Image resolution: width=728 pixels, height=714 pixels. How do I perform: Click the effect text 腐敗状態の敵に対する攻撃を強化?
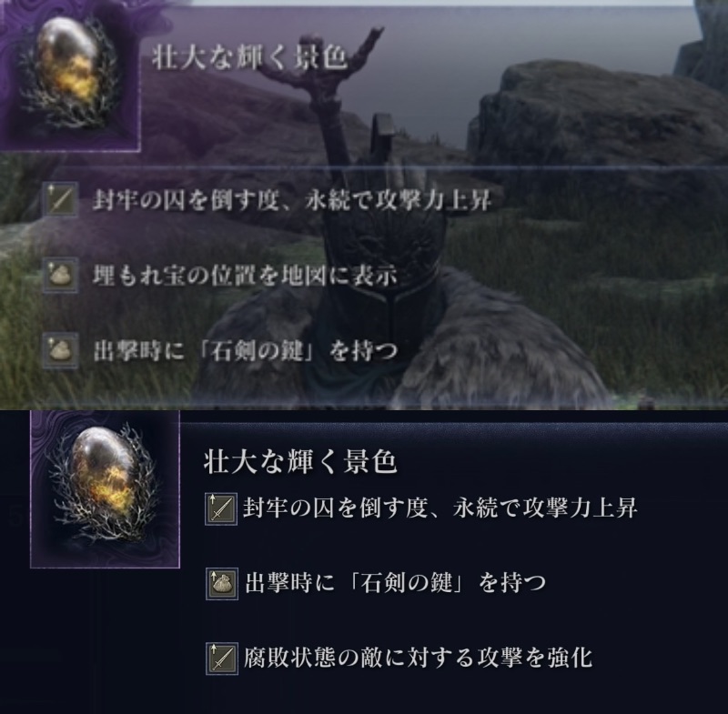click(418, 658)
